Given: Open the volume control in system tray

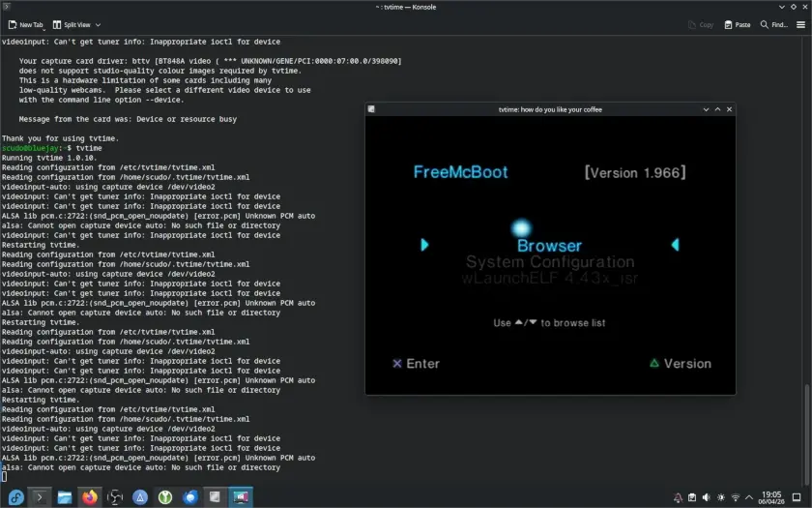Looking at the screenshot, I should [x=706, y=497].
